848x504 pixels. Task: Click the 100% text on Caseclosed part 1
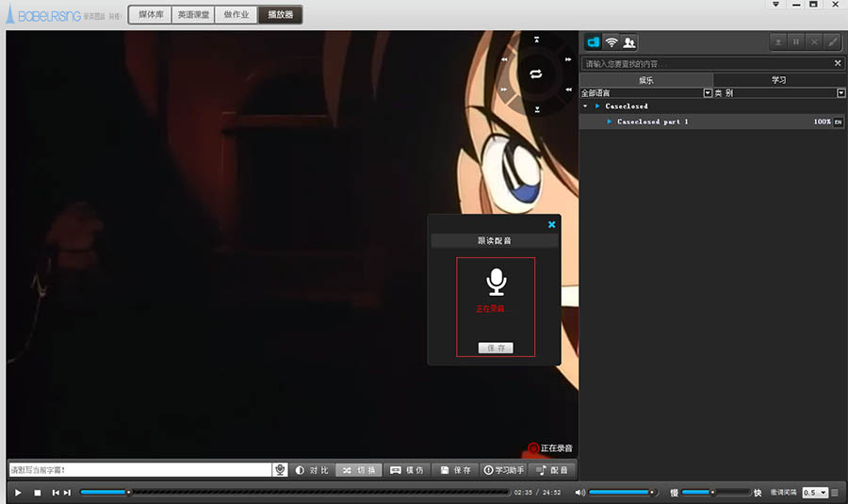(x=822, y=122)
